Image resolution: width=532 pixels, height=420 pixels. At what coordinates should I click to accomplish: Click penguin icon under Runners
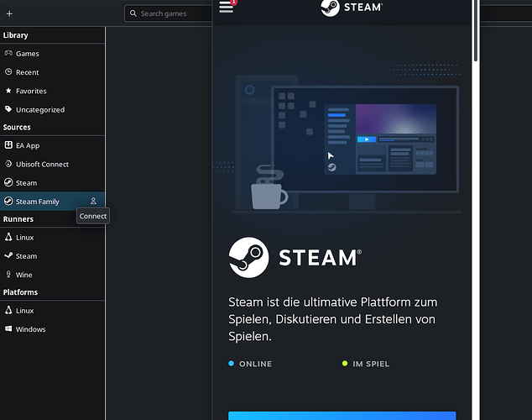[x=8, y=237]
